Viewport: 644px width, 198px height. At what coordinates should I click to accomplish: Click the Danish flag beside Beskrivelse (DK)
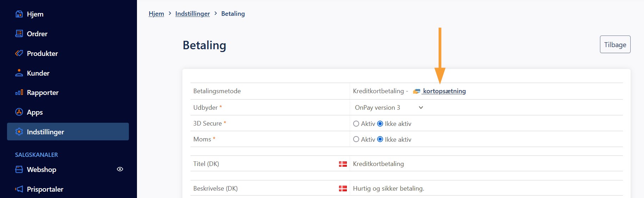(x=343, y=189)
